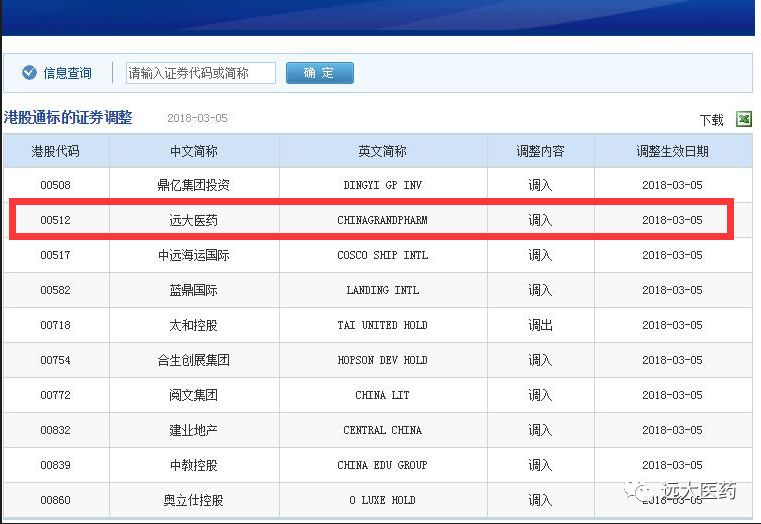Click the blue checkmark icon beside 信息查询

tap(29, 73)
